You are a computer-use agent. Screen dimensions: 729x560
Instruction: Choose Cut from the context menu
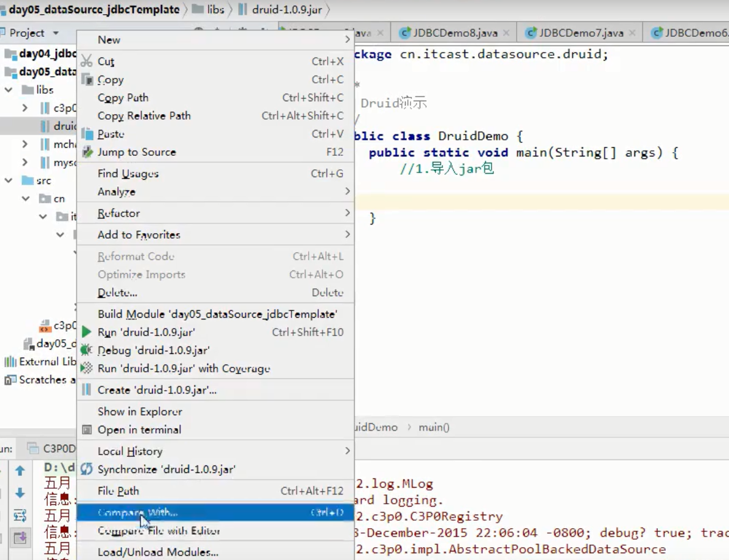(x=215, y=61)
